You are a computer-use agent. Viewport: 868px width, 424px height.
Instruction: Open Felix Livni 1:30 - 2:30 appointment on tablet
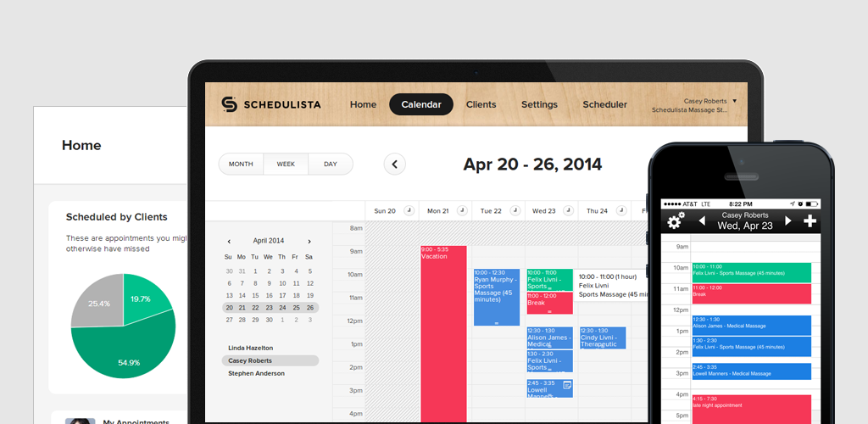coord(549,361)
